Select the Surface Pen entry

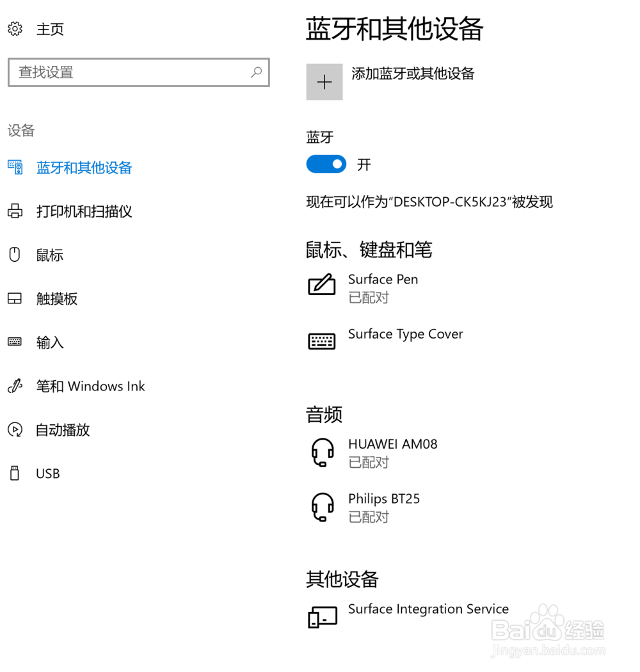pos(383,279)
